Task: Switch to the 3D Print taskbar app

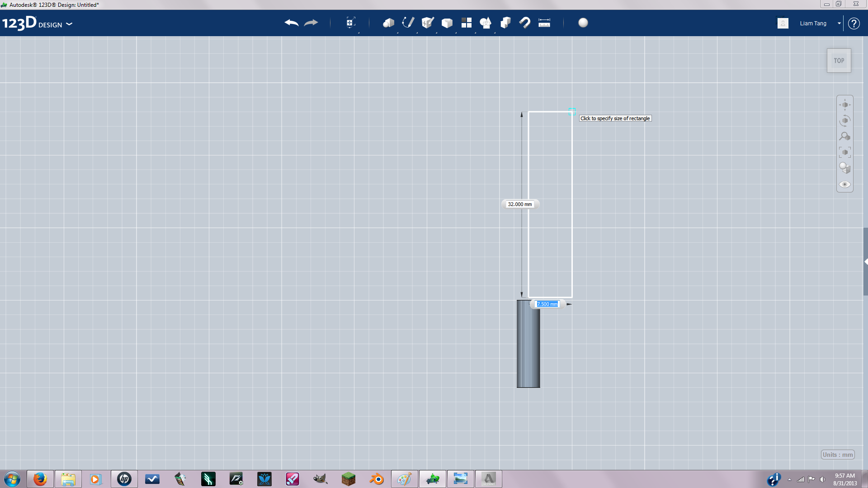Action: tap(488, 479)
